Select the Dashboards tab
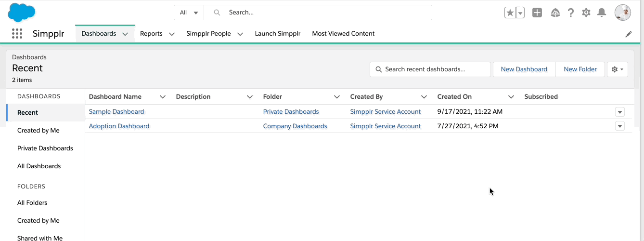Image resolution: width=644 pixels, height=241 pixels. [x=99, y=34]
